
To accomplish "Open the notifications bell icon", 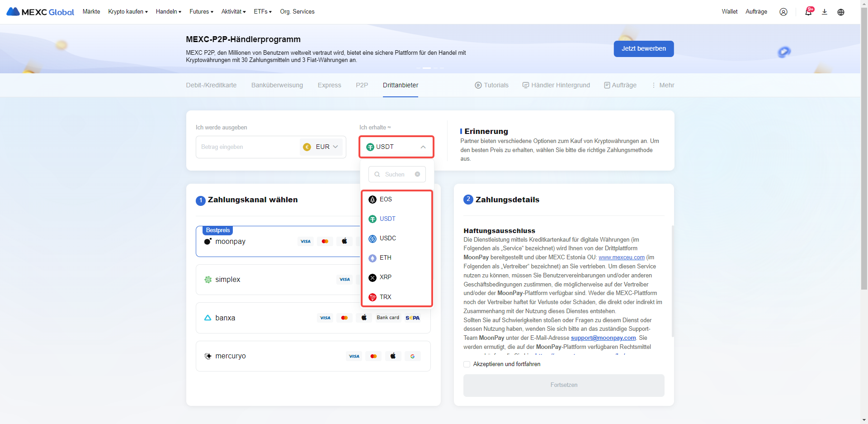I will [x=808, y=12].
